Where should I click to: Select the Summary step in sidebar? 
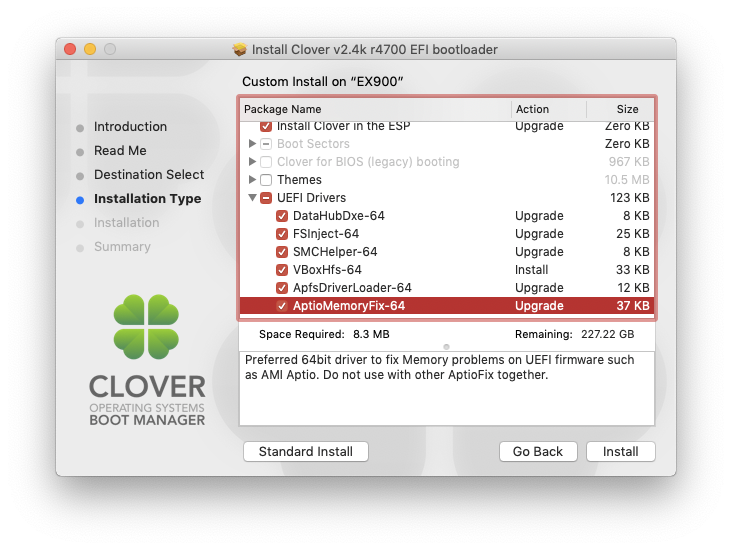click(x=122, y=247)
